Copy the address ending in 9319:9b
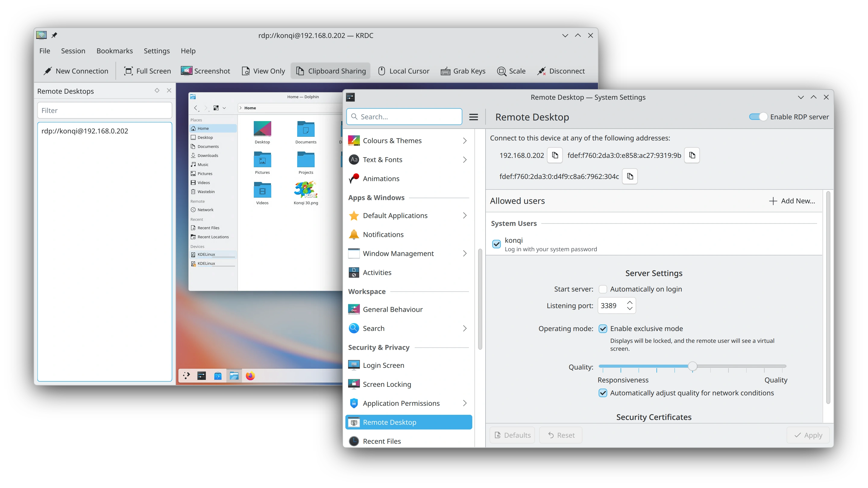The image size is (868, 488). click(x=692, y=155)
